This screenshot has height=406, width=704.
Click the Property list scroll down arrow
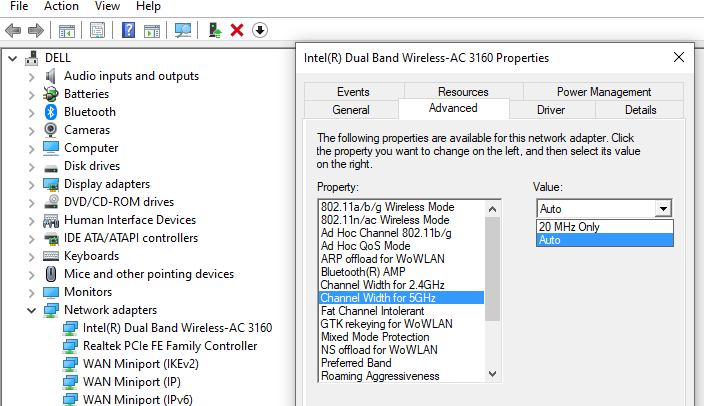pyautogui.click(x=491, y=374)
